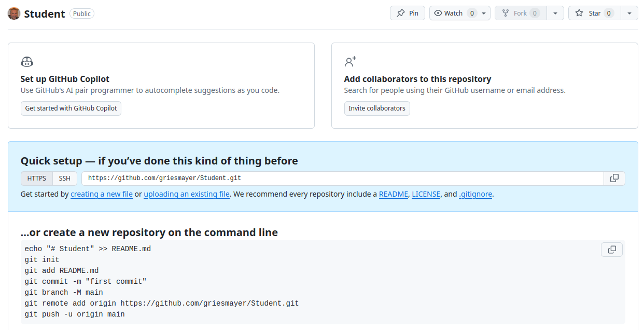Click the repository owner avatar
The image size is (644, 330).
click(14, 13)
